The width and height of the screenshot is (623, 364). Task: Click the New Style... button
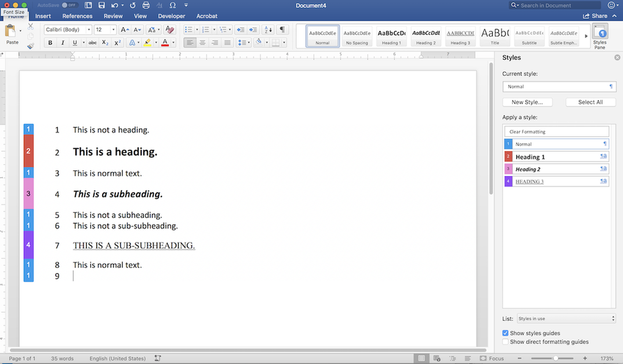(x=527, y=102)
